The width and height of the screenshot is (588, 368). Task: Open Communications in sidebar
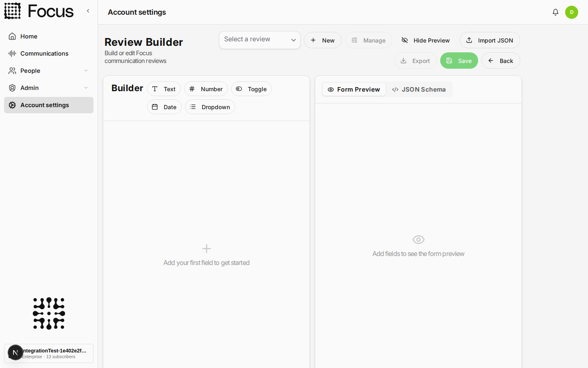pos(49,54)
